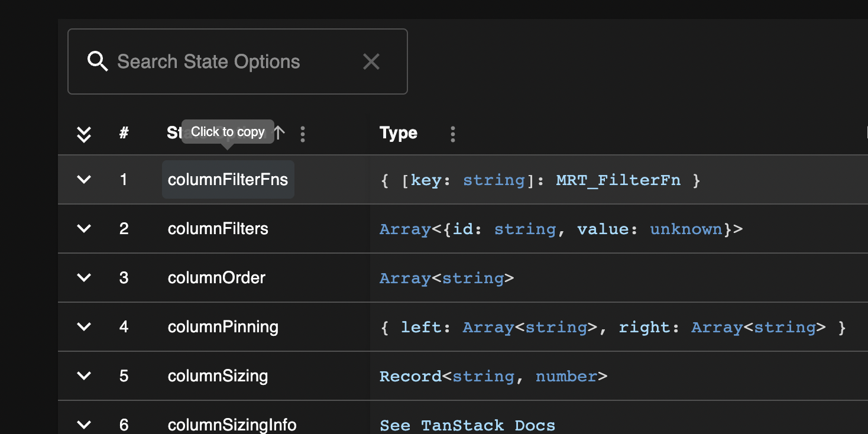The height and width of the screenshot is (434, 868).
Task: Copy the columnPinning option name
Action: click(x=223, y=327)
